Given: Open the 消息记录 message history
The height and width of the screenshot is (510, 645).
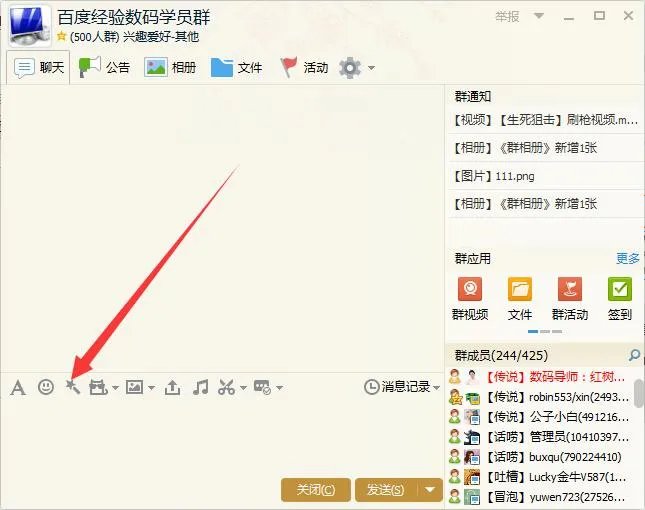Looking at the screenshot, I should tap(406, 387).
